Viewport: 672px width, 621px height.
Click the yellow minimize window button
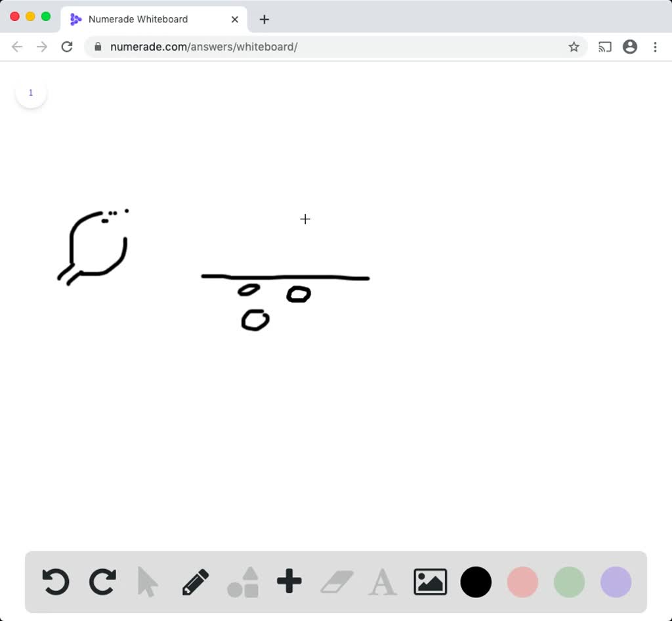tap(30, 16)
